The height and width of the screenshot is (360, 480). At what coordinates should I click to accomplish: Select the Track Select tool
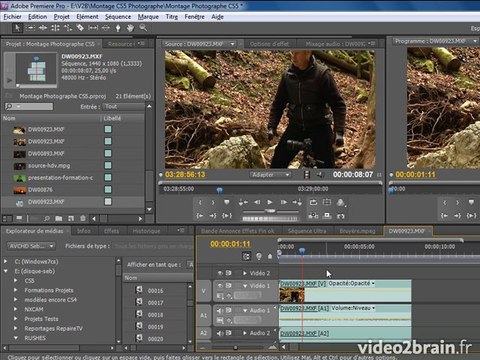[30, 28]
